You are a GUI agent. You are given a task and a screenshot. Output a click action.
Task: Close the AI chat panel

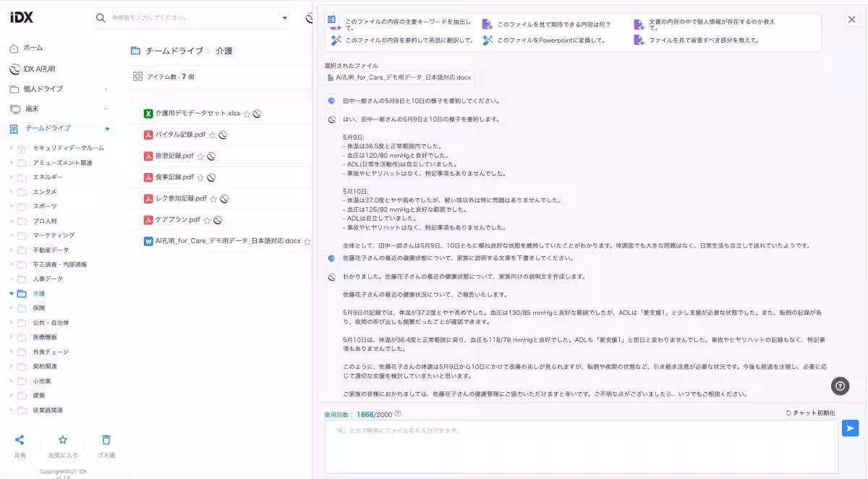pyautogui.click(x=851, y=20)
